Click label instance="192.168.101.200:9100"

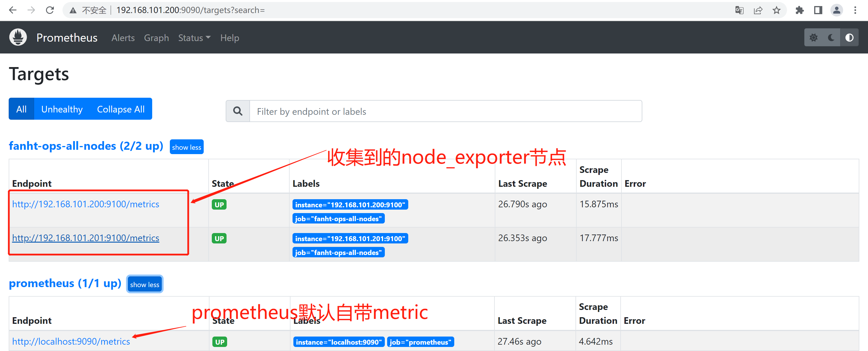click(350, 204)
